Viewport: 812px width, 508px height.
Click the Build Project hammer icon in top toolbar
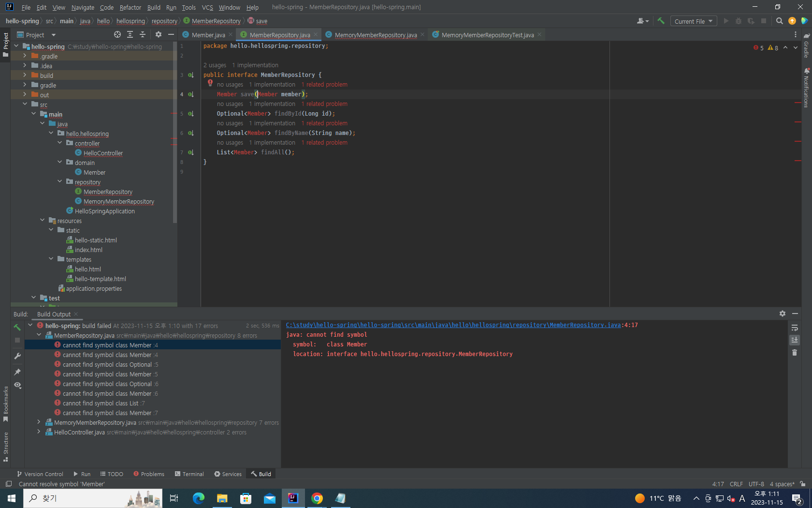coord(661,21)
